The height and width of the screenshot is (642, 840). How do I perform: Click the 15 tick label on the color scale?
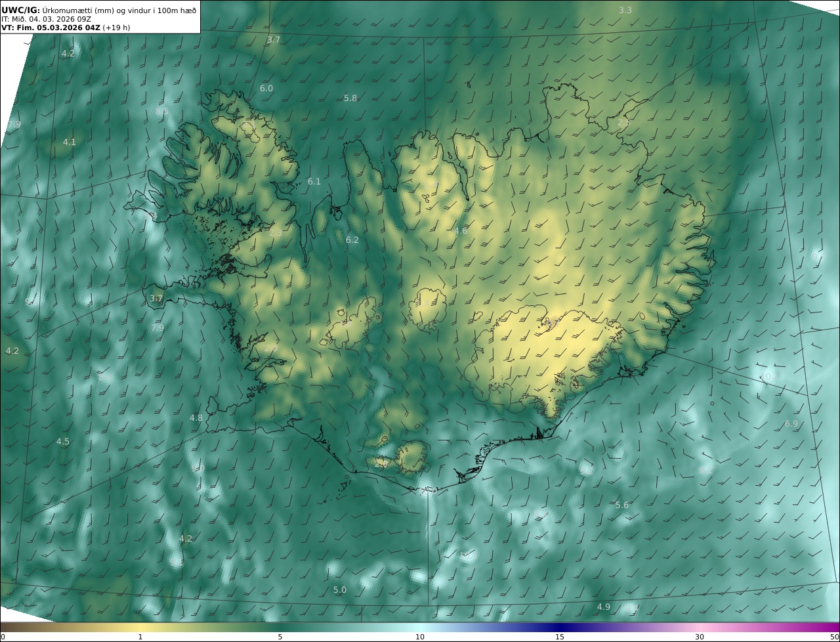point(560,637)
